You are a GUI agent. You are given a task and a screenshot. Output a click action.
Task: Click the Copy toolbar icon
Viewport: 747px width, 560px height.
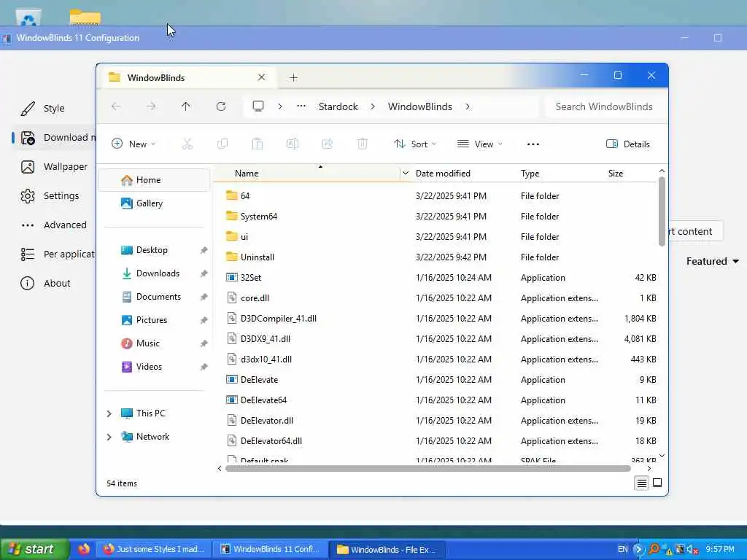[x=222, y=144]
